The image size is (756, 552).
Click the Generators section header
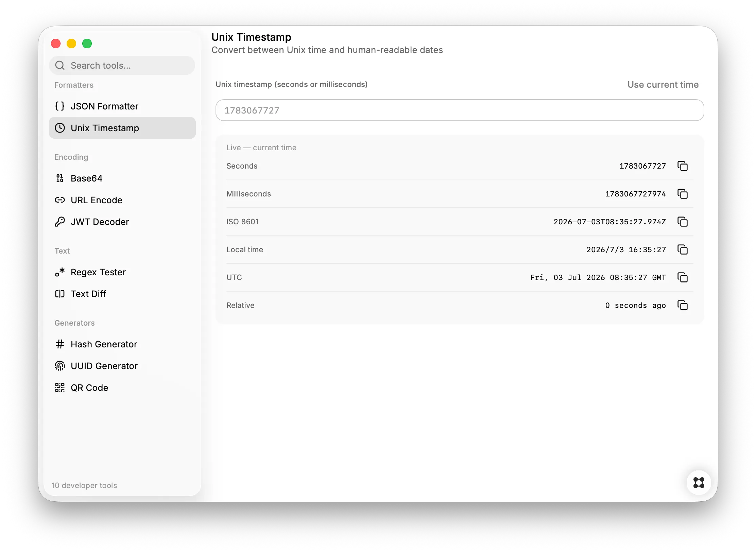pyautogui.click(x=74, y=323)
